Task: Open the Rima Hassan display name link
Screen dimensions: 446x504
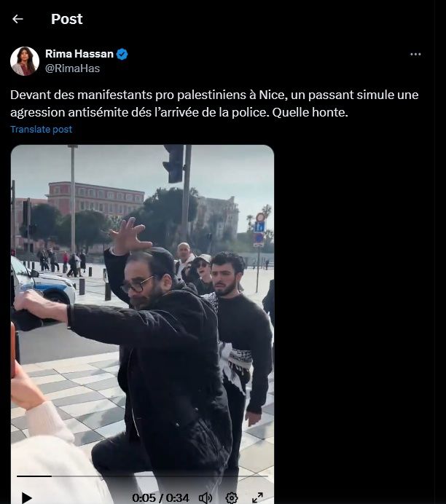Action: pos(79,54)
